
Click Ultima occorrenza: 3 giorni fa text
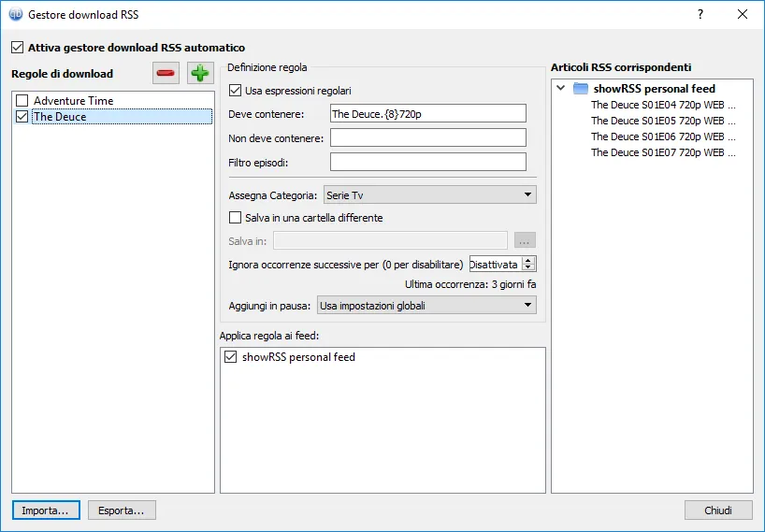pyautogui.click(x=470, y=284)
